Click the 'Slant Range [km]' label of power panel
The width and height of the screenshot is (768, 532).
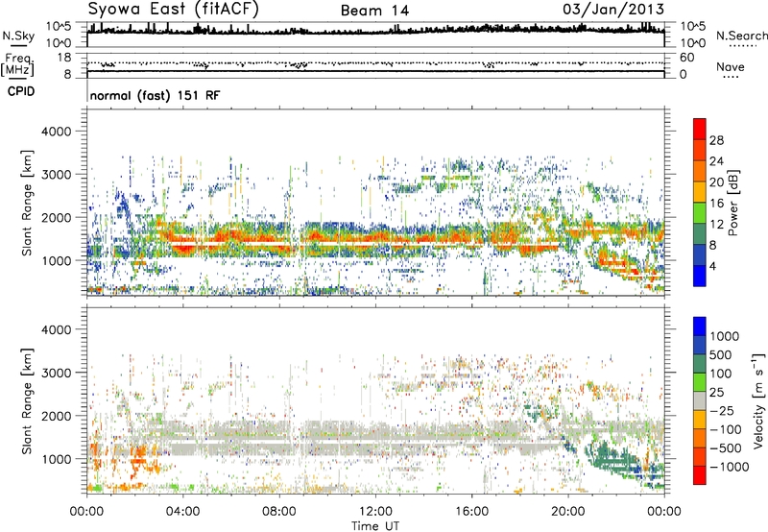coord(27,203)
